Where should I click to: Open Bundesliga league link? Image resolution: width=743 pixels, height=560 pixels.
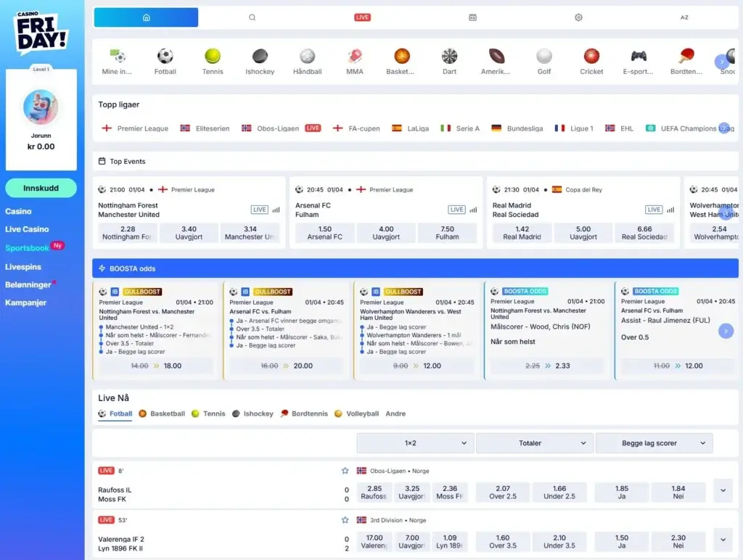tap(517, 128)
